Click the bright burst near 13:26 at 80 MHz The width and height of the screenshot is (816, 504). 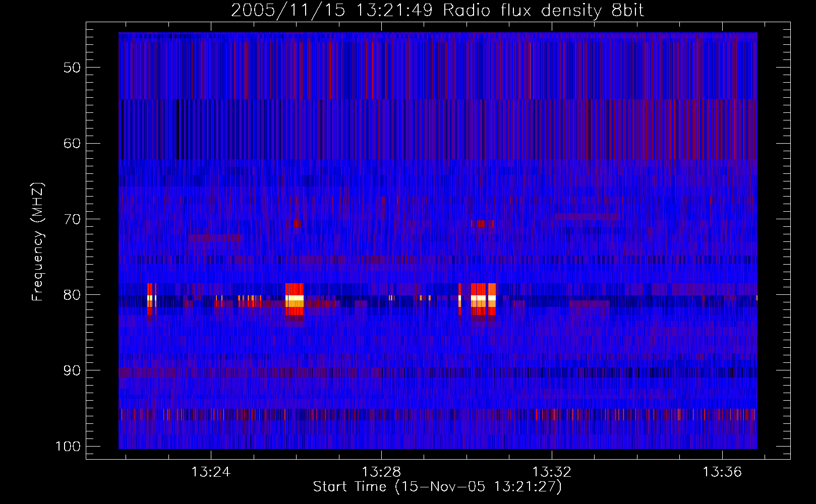coord(295,299)
